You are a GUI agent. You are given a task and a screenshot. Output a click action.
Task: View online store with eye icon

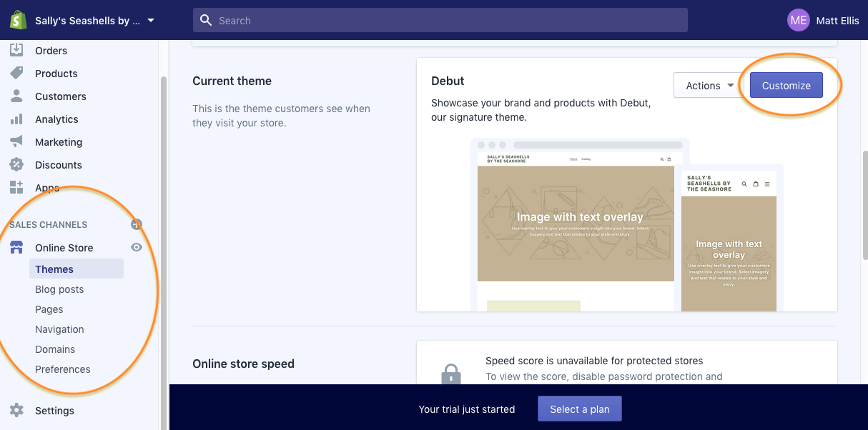point(137,247)
